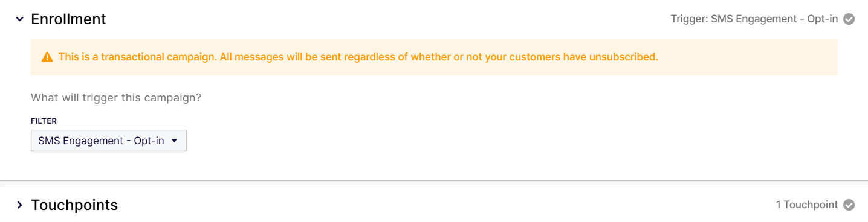The width and height of the screenshot is (868, 222).
Task: Click the filter dropdown's caret arrow
Action: click(174, 141)
